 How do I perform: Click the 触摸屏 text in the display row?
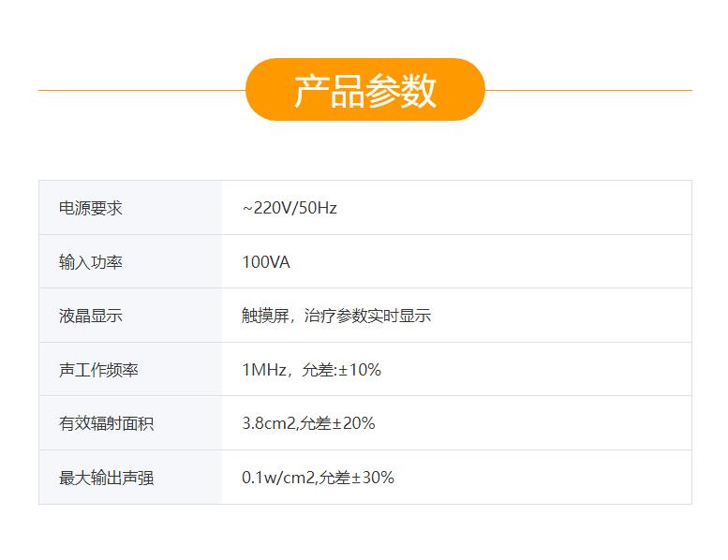point(264,316)
